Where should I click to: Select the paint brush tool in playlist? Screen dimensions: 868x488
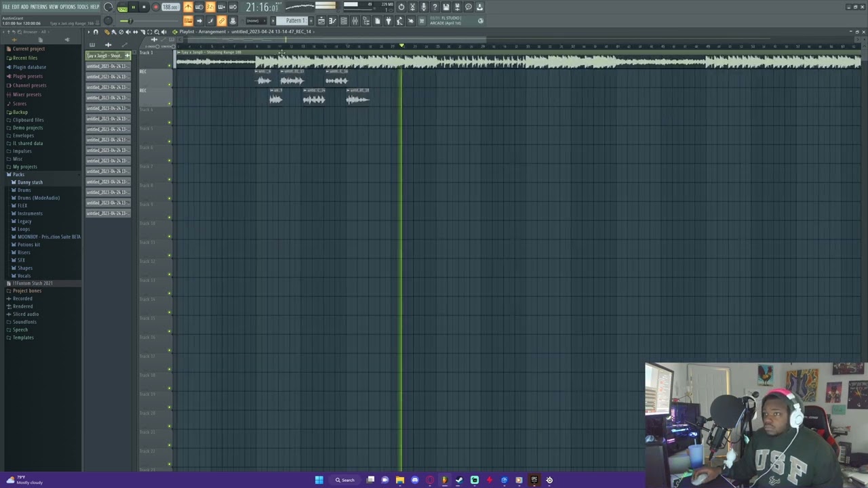pyautogui.click(x=113, y=32)
